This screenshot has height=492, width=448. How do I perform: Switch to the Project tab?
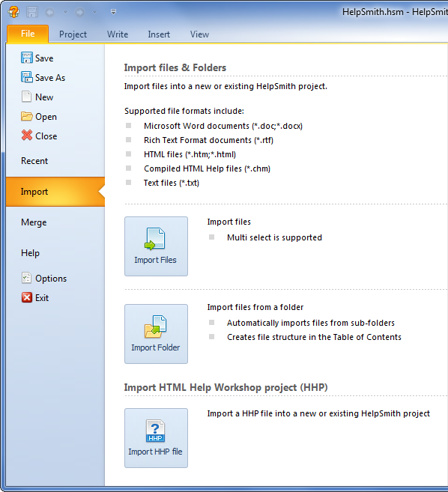point(73,34)
